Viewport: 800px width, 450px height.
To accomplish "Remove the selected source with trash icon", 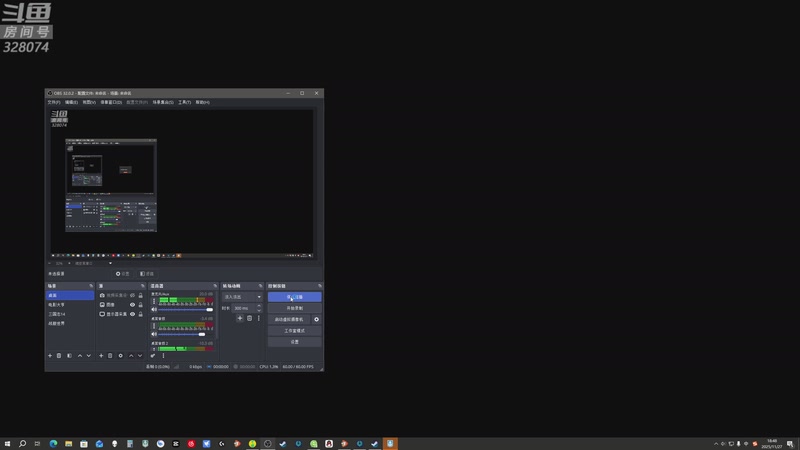I will pos(110,356).
